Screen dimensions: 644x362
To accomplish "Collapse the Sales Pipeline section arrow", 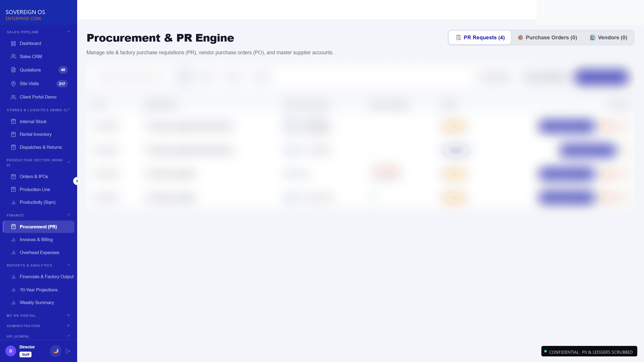I will (x=68, y=32).
